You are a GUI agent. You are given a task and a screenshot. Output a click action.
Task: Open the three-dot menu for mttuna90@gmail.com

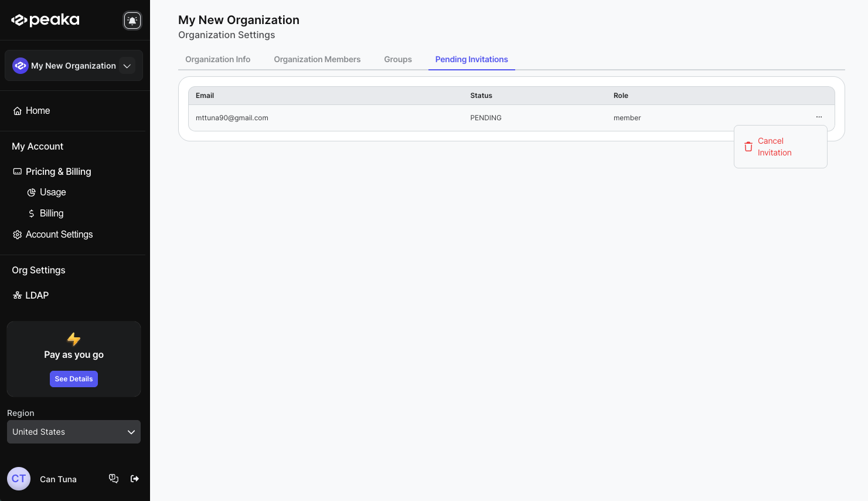(x=819, y=117)
